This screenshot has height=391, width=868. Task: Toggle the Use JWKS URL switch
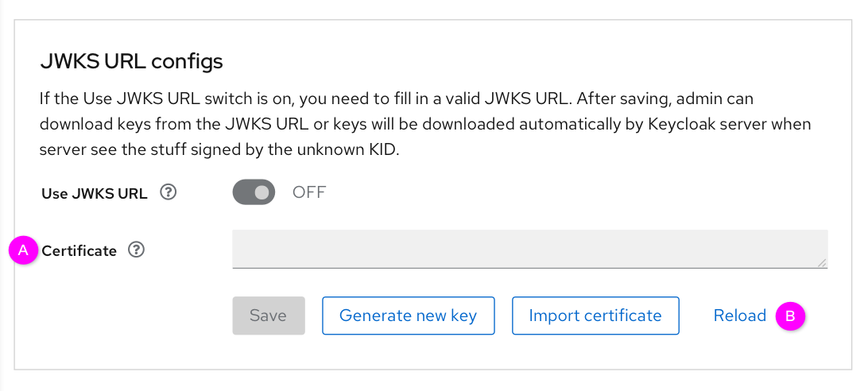pos(254,192)
